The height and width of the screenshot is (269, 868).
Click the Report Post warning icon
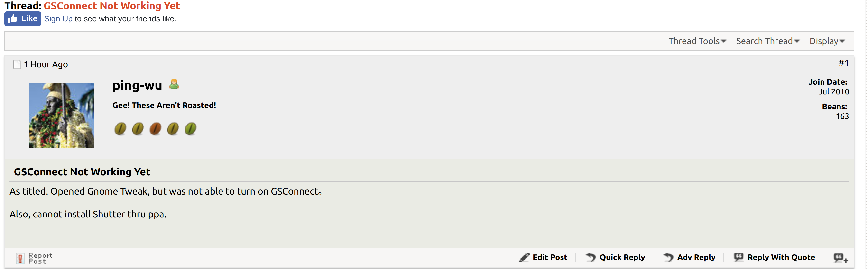(x=20, y=258)
